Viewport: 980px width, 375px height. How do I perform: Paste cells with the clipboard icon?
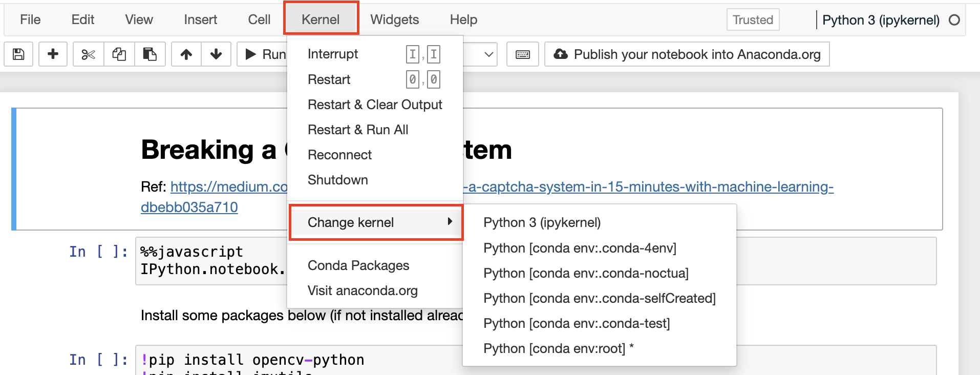[x=150, y=54]
